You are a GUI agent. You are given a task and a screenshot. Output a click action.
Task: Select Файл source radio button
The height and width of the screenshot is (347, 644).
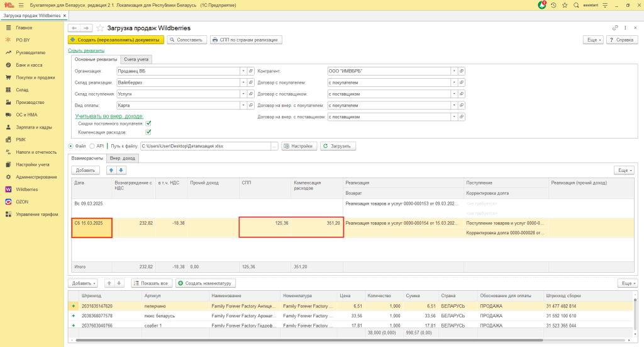tap(70, 146)
